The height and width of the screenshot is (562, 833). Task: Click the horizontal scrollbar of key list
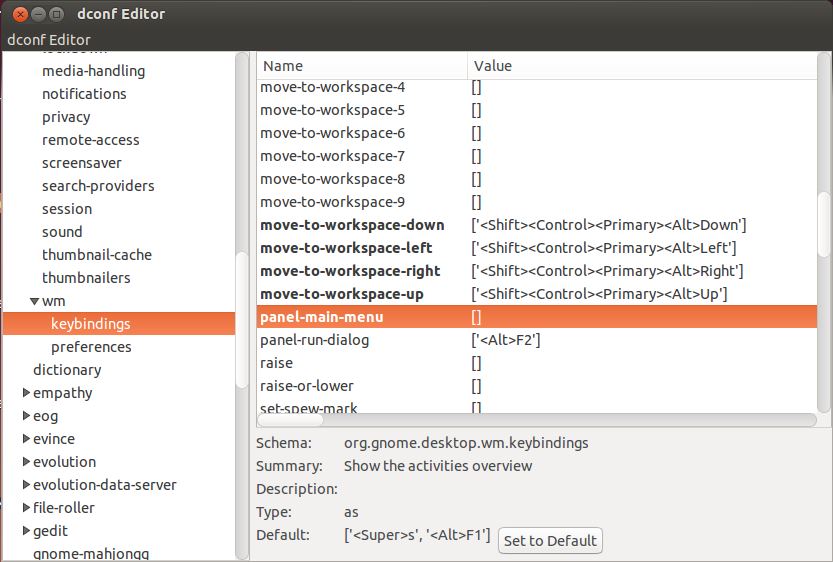click(537, 420)
